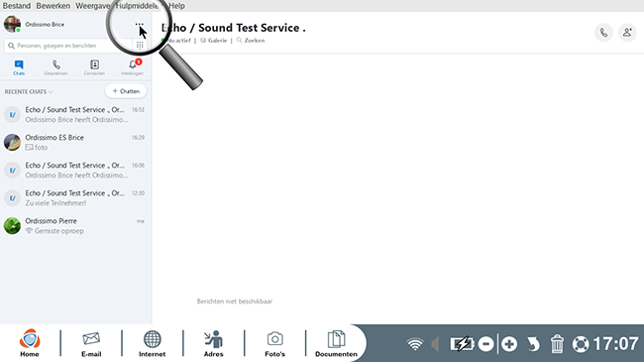Expand the Recente Chats dropdown

coord(29,91)
